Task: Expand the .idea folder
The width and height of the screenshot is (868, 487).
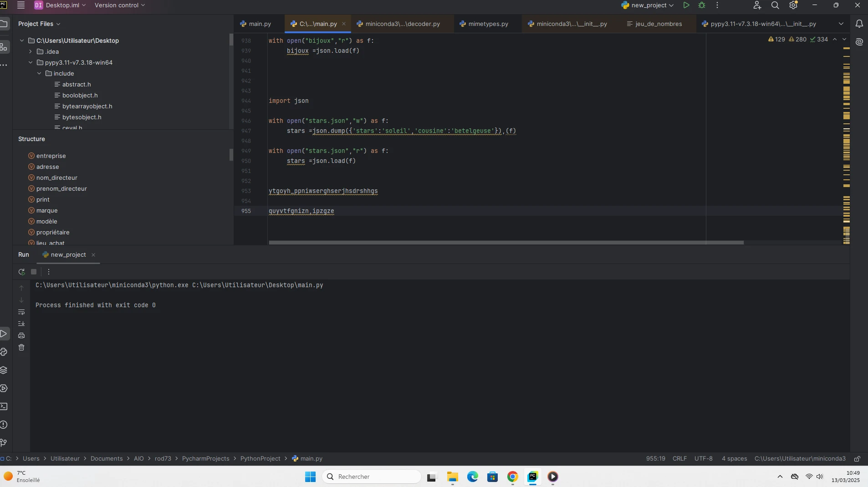Action: [31, 51]
